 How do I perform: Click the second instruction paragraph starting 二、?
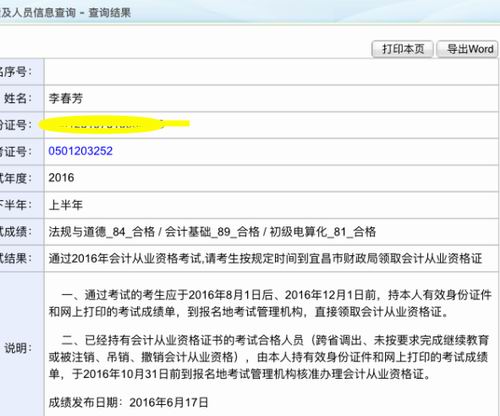click(269, 357)
